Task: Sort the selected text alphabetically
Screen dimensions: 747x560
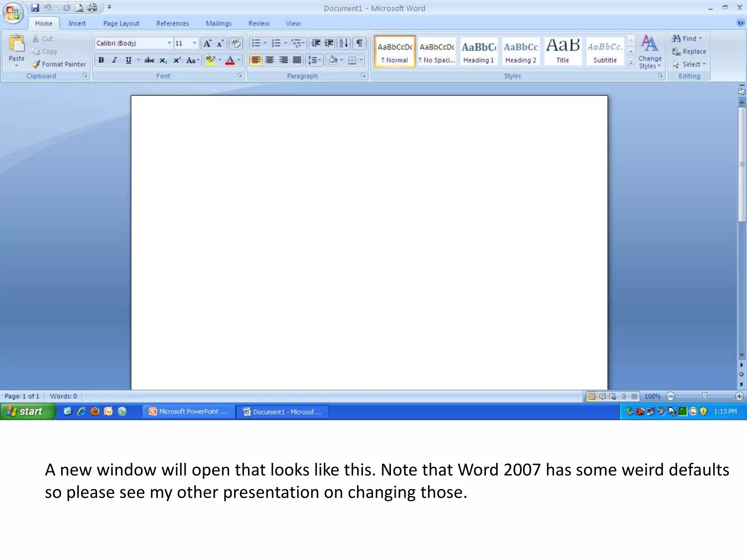Action: point(344,43)
